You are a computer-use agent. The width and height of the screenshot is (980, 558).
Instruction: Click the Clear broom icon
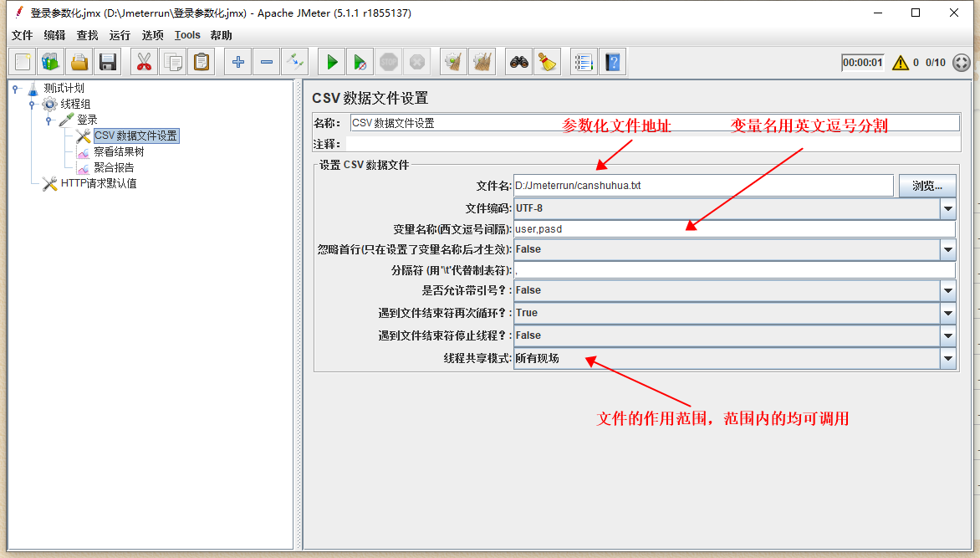pyautogui.click(x=453, y=62)
